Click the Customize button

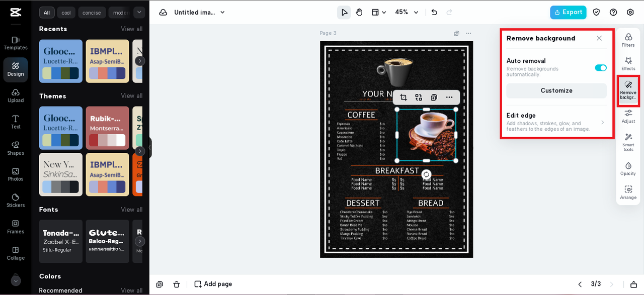pyautogui.click(x=556, y=90)
